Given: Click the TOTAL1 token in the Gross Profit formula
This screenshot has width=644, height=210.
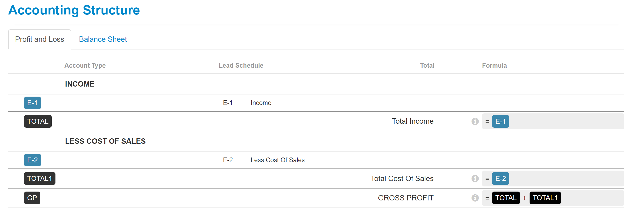Looking at the screenshot, I should pos(545,198).
